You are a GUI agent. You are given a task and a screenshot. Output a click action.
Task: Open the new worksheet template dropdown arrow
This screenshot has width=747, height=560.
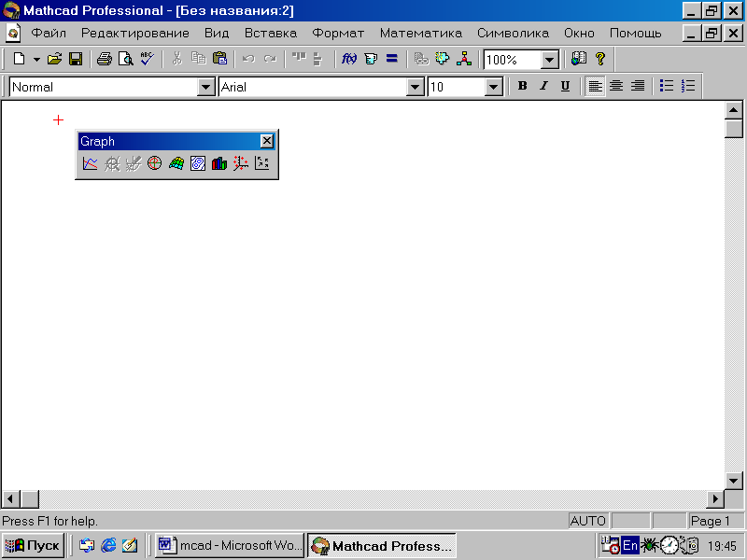click(36, 60)
